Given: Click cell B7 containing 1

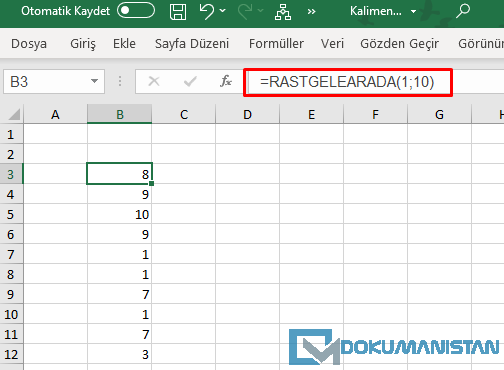Looking at the screenshot, I should tap(120, 254).
